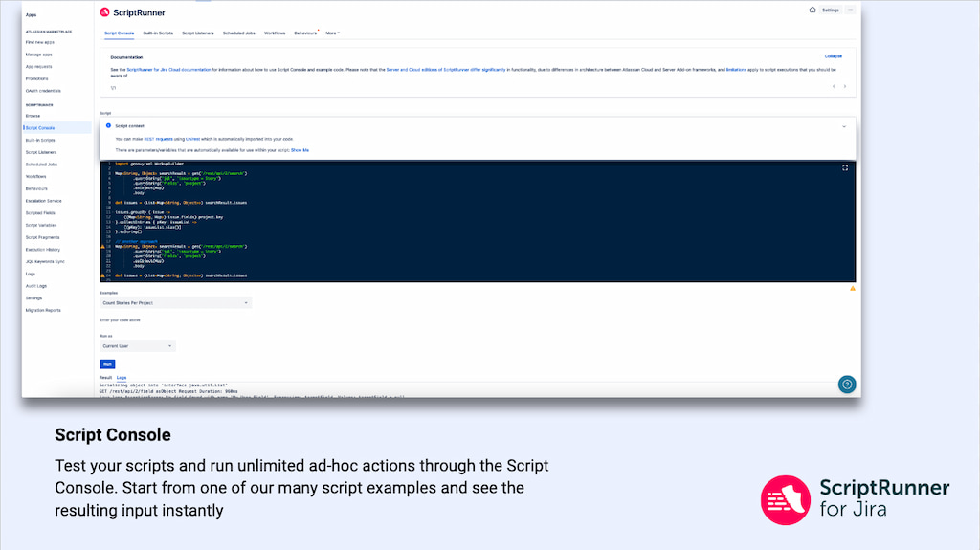980x550 pixels.
Task: Select Built-in Scripts in sidebar
Action: tap(40, 140)
